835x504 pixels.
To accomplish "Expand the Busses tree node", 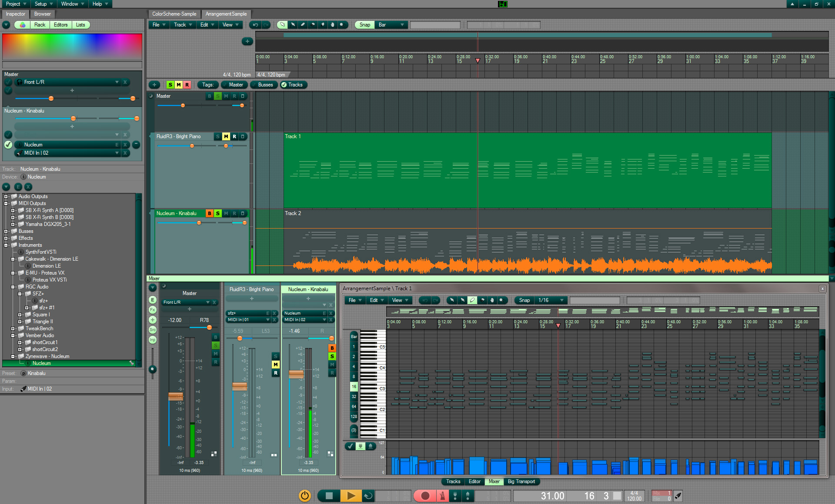I will tap(6, 231).
